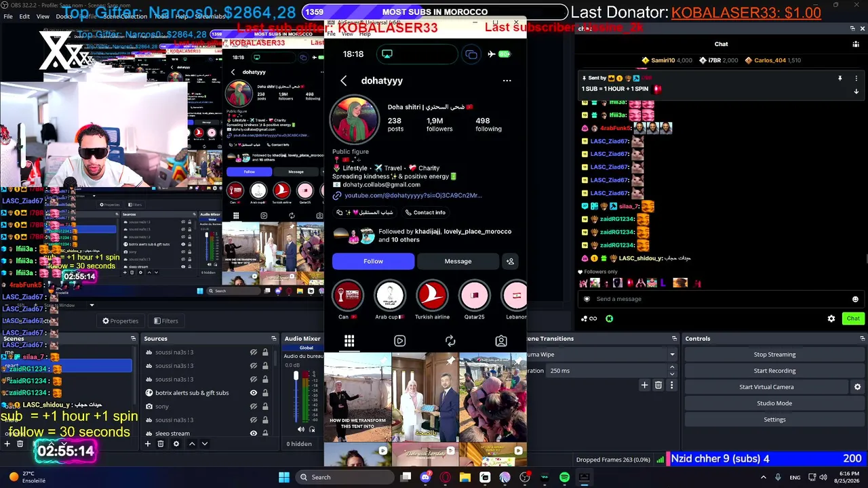
Task: Open the Edit menu in OBS
Action: [24, 16]
